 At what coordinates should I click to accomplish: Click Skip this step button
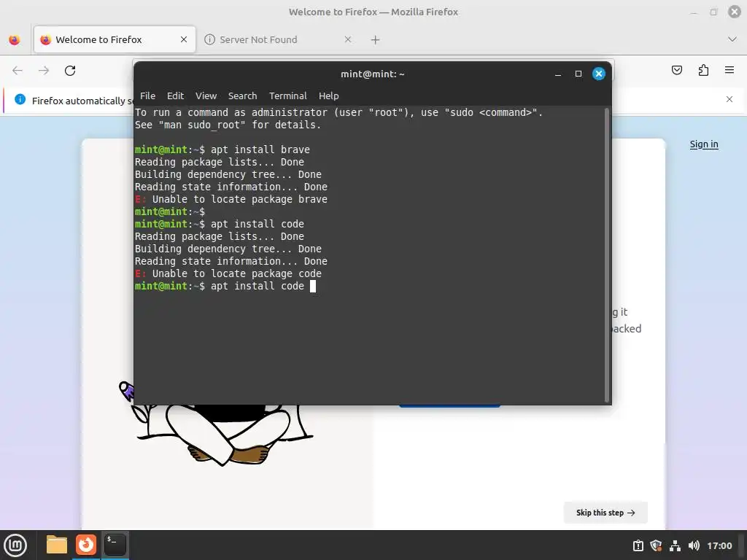(x=605, y=513)
